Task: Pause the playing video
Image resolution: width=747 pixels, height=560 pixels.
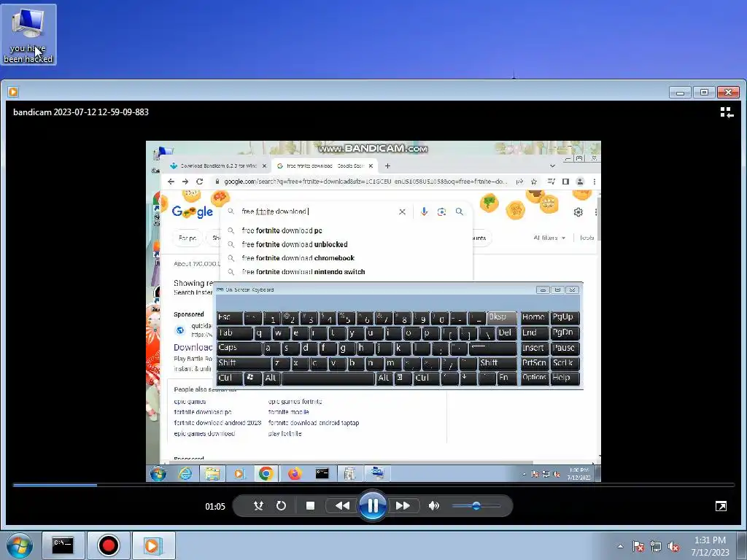Action: click(373, 505)
